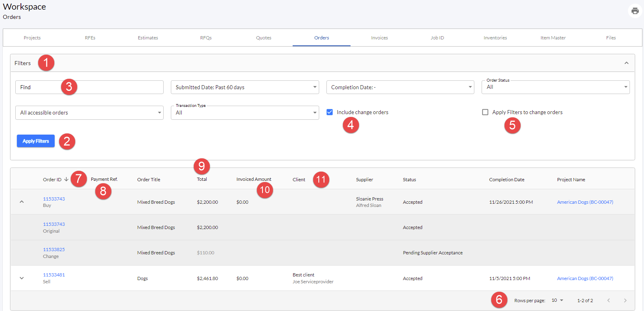This screenshot has height=311, width=644.
Task: Collapse order 11533743 row
Action: click(x=22, y=202)
